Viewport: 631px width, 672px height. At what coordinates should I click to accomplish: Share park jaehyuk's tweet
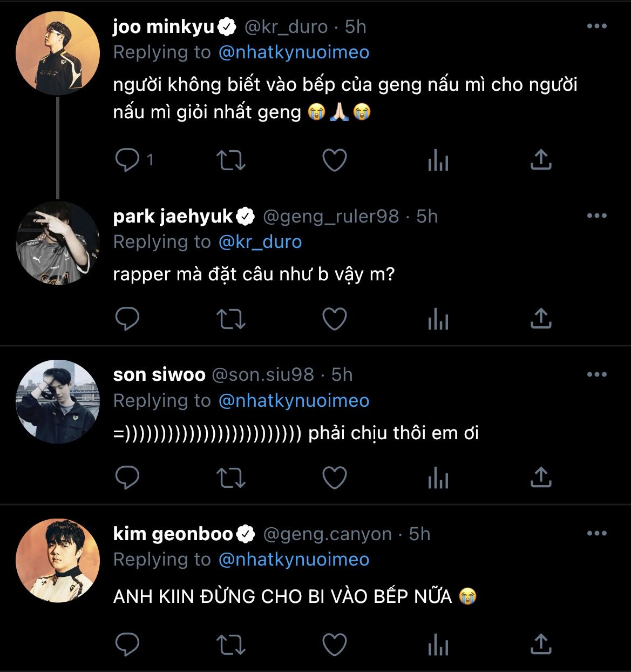[540, 319]
